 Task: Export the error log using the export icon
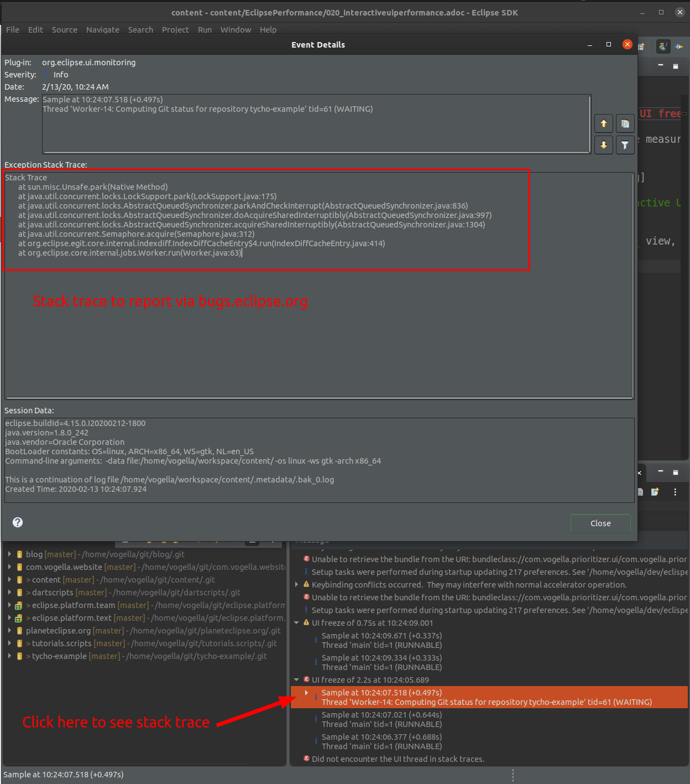click(654, 491)
